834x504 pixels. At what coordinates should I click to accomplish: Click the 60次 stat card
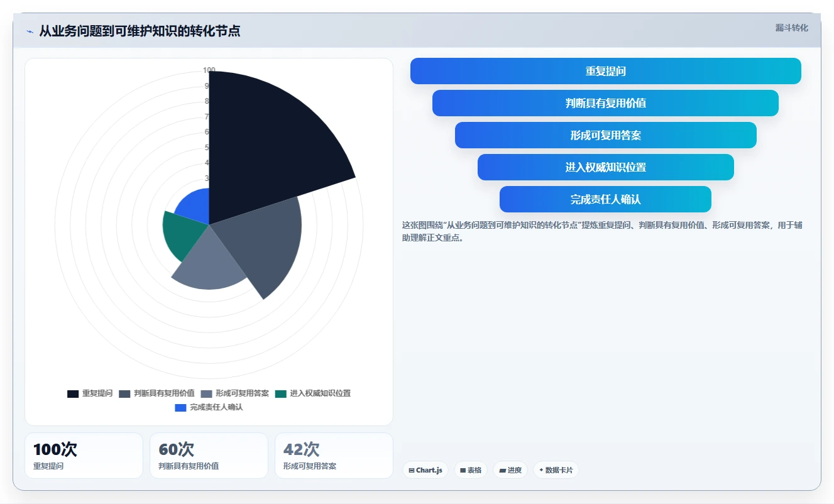[x=209, y=456]
